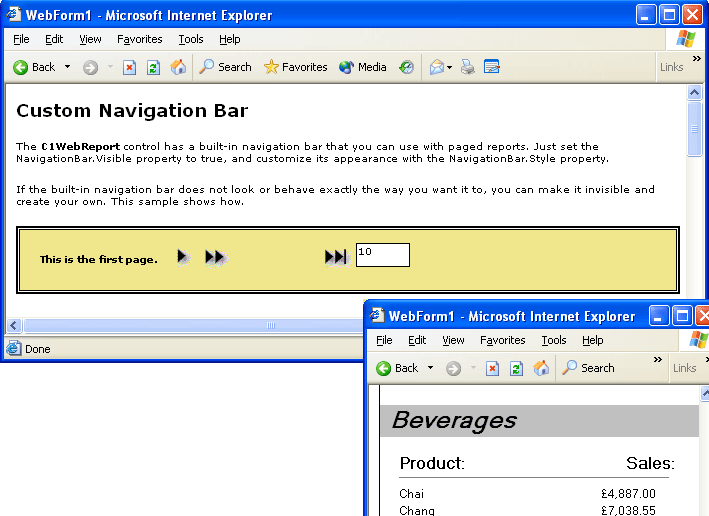Click Home icon in lower Beverages window
Image resolution: width=709 pixels, height=516 pixels.
pyautogui.click(x=541, y=368)
